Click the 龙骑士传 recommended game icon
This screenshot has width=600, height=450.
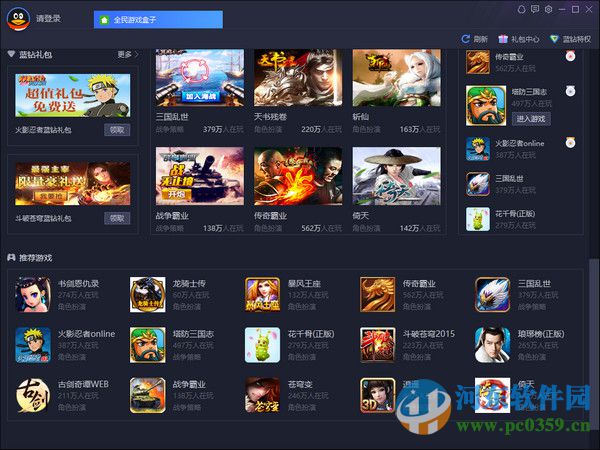click(148, 295)
